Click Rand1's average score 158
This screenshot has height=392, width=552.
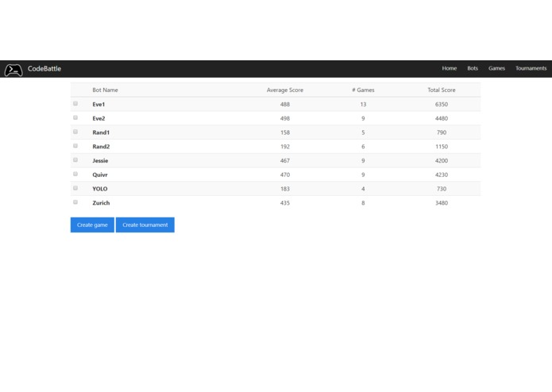point(285,133)
